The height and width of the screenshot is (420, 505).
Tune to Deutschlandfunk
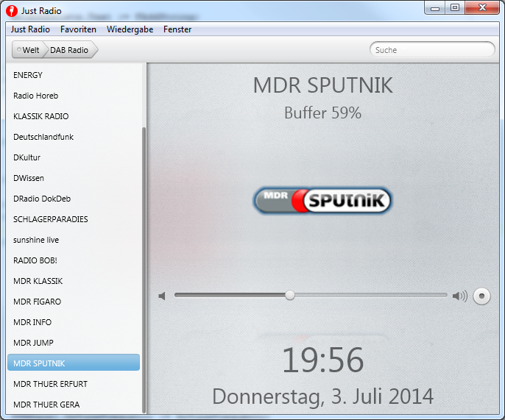pyautogui.click(x=74, y=137)
